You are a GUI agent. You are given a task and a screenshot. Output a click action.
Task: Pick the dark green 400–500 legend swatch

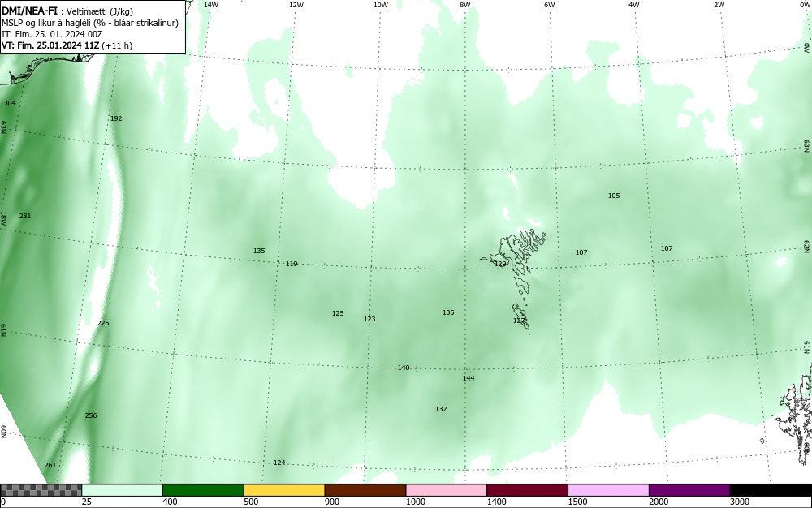203,490
